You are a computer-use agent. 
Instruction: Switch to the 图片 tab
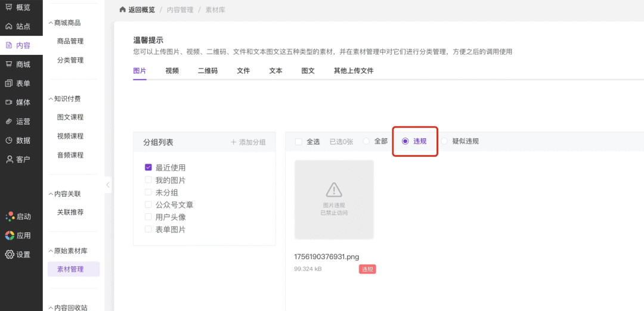(x=140, y=70)
